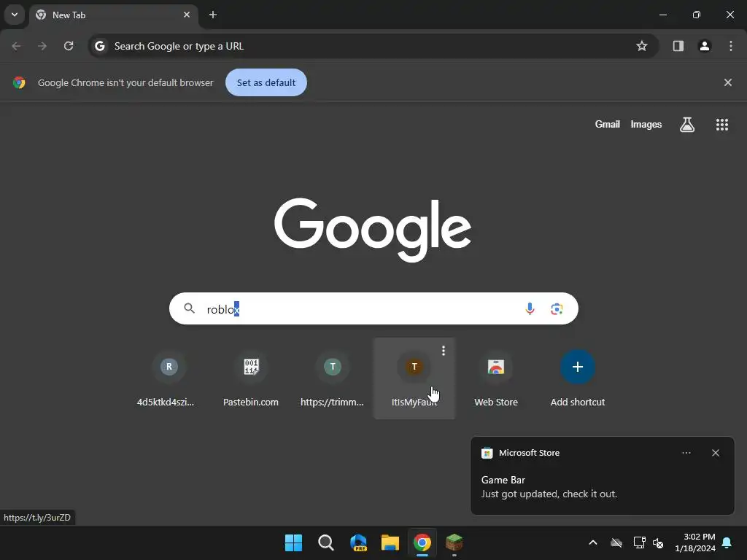Open the Chrome three-dot menu
Image resolution: width=747 pixels, height=560 pixels.
click(x=731, y=46)
